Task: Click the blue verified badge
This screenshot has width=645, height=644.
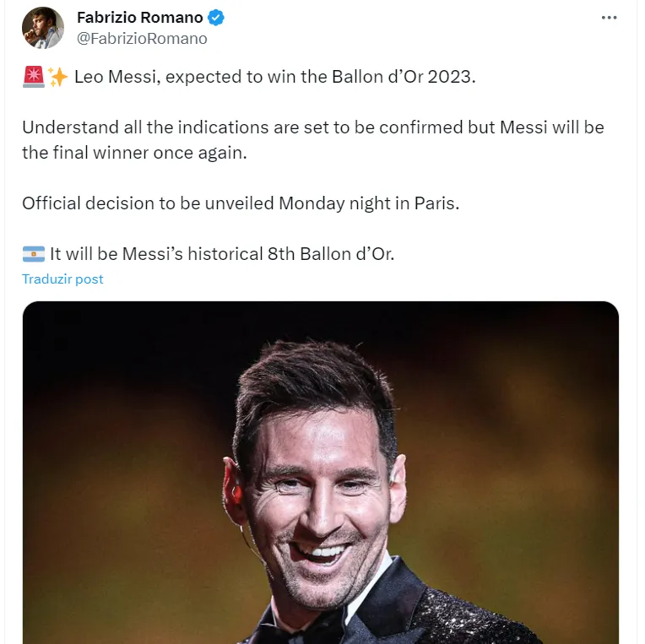Action: (x=216, y=18)
